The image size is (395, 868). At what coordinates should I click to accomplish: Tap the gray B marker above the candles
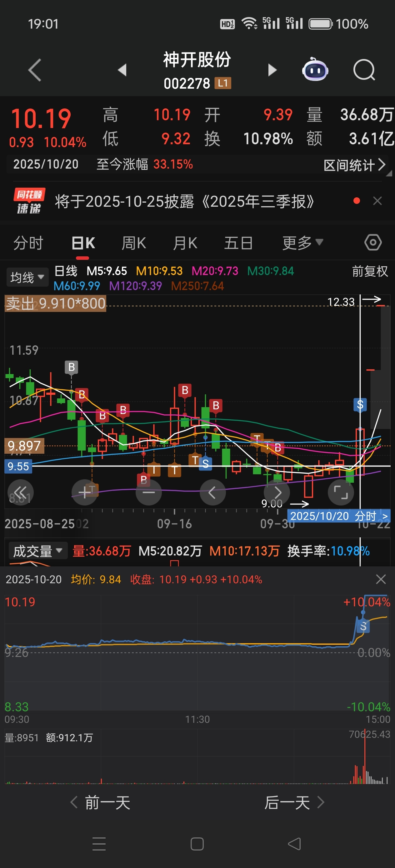pos(71,367)
